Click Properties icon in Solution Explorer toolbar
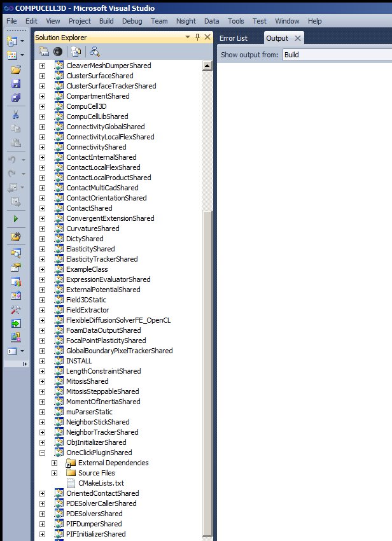This screenshot has height=541, width=392. 44,52
